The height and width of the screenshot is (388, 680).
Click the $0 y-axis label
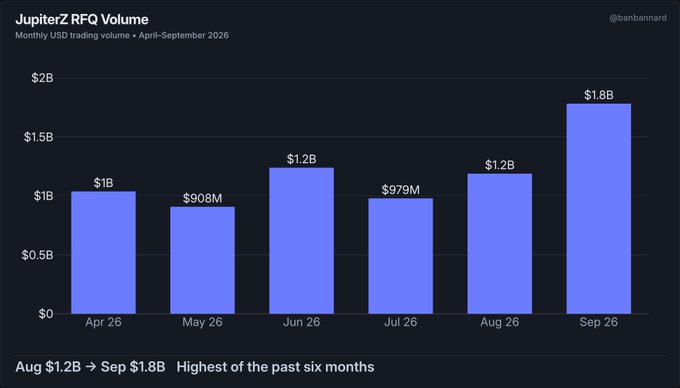click(x=46, y=314)
